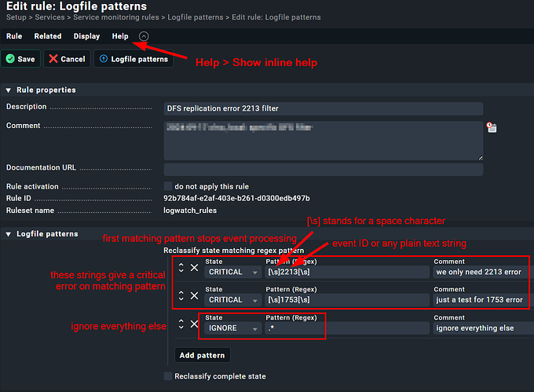Open State dropdown for 2213 pattern
The width and height of the screenshot is (534, 392).
pyautogui.click(x=232, y=273)
